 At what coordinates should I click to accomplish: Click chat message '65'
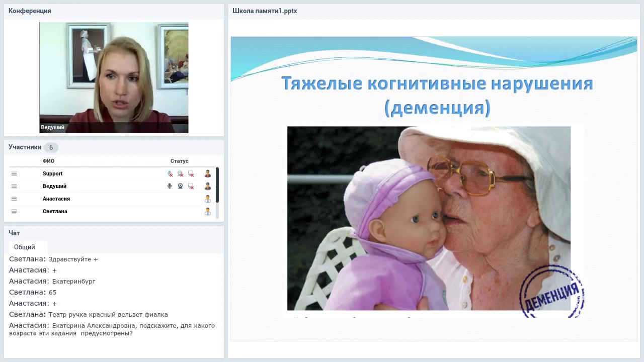click(53, 293)
